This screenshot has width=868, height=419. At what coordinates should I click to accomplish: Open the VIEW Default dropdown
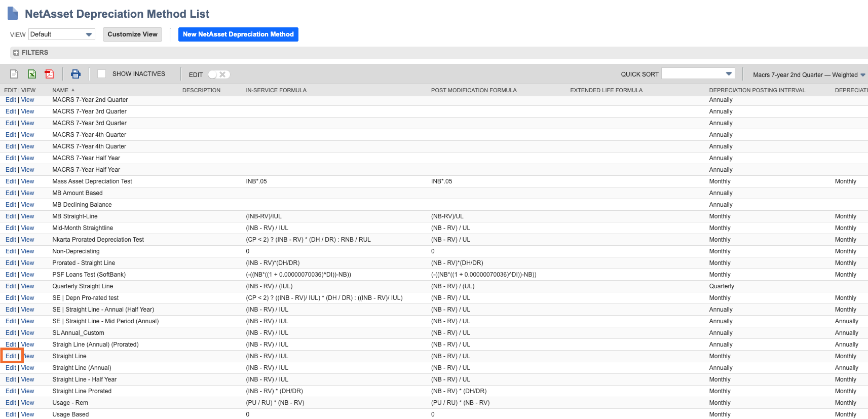pyautogui.click(x=62, y=34)
